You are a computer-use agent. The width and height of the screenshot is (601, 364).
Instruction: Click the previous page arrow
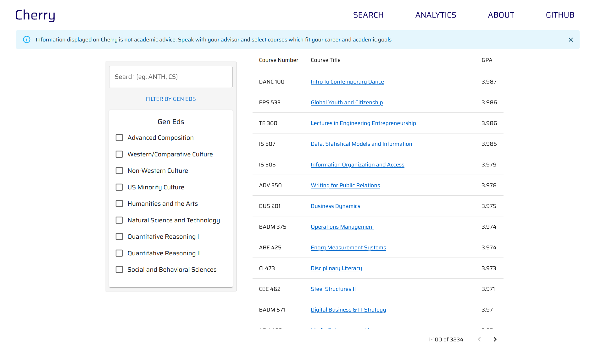(479, 339)
